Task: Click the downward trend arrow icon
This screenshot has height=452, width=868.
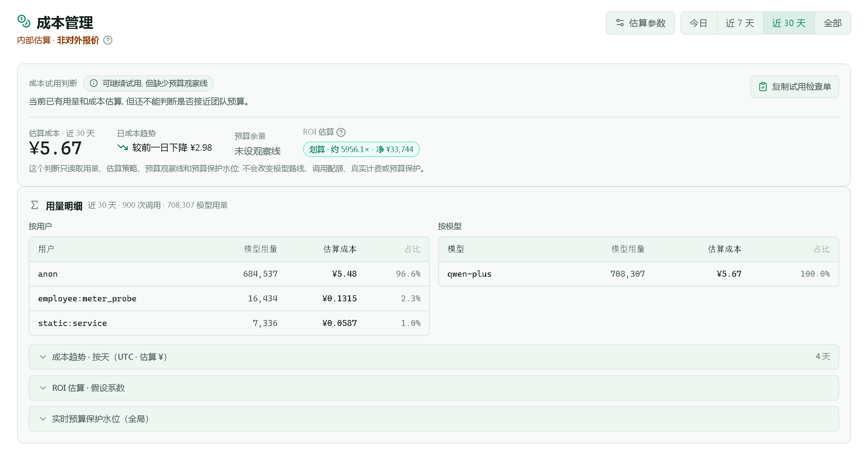Action: (x=123, y=147)
